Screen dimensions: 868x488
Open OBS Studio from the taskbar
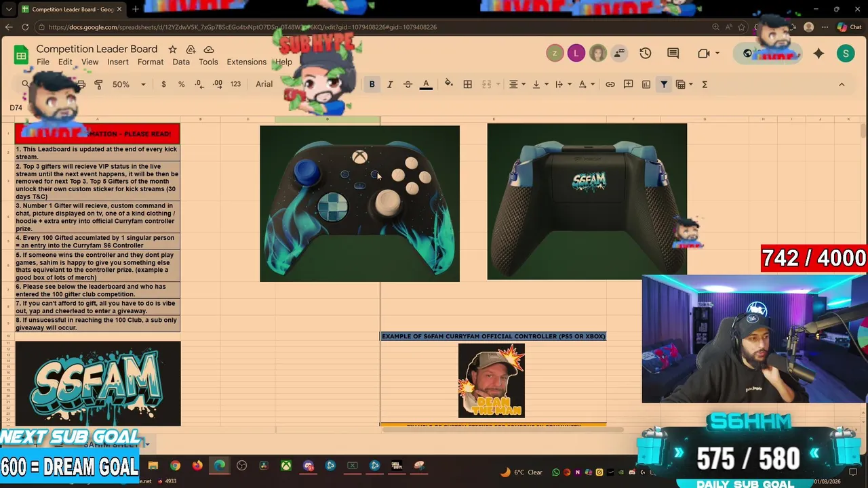[x=241, y=466]
